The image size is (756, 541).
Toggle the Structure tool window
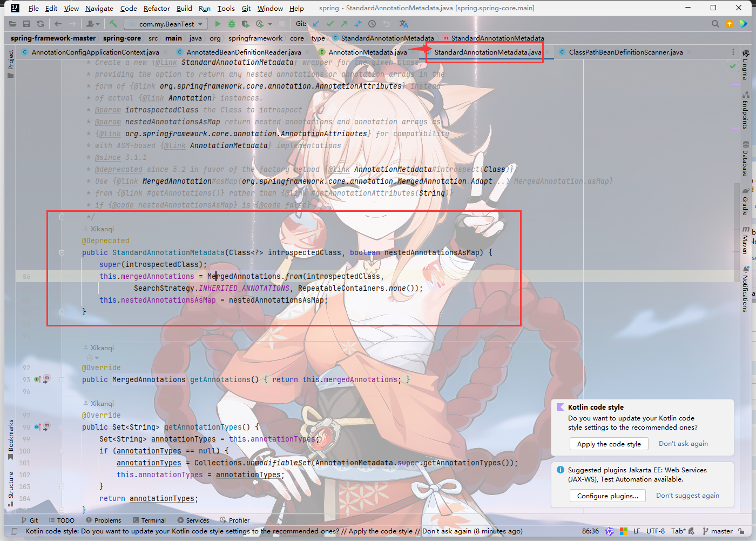tap(10, 489)
